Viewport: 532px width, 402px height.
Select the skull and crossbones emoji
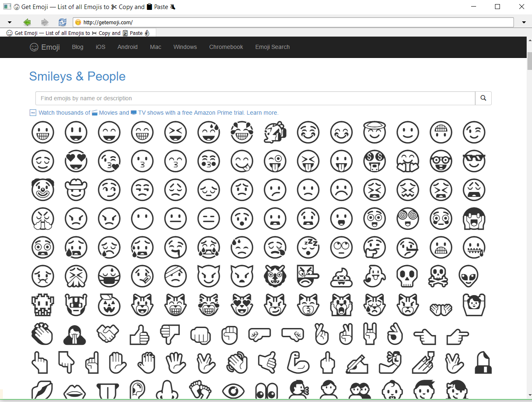[438, 276]
